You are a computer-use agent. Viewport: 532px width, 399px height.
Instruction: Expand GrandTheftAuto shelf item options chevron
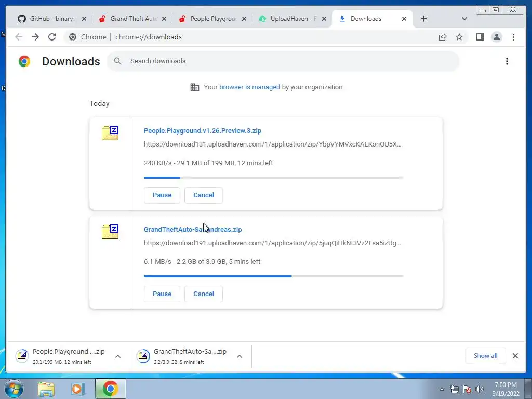[x=239, y=356]
